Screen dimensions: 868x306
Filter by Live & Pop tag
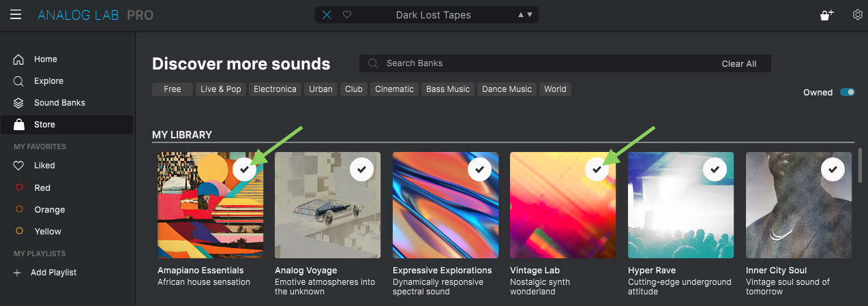click(x=220, y=89)
